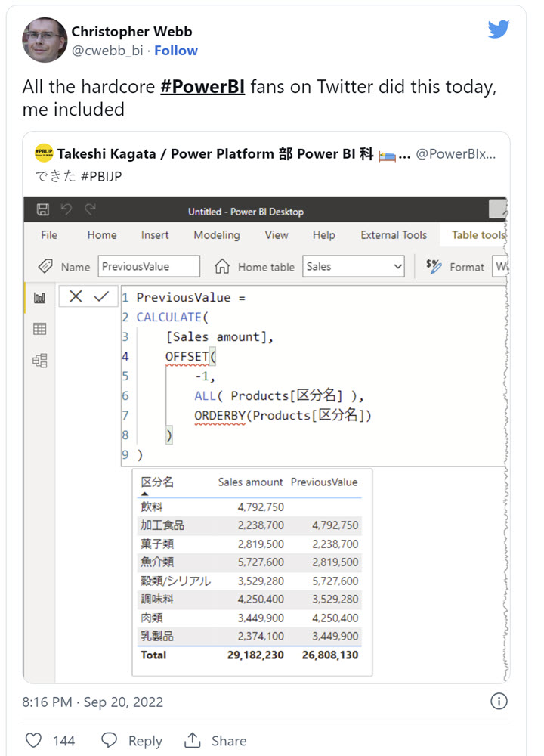
Task: Select the 菓子類 row label
Action: [157, 544]
